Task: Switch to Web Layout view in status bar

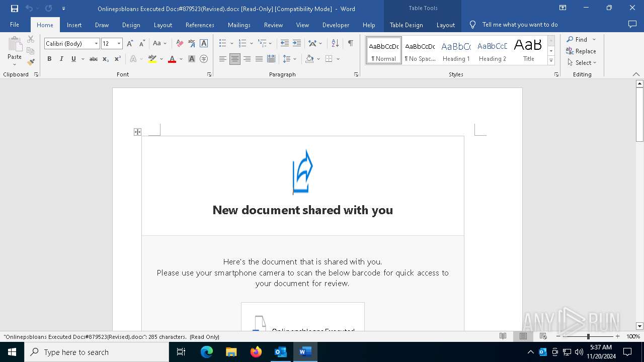Action: tap(543, 336)
